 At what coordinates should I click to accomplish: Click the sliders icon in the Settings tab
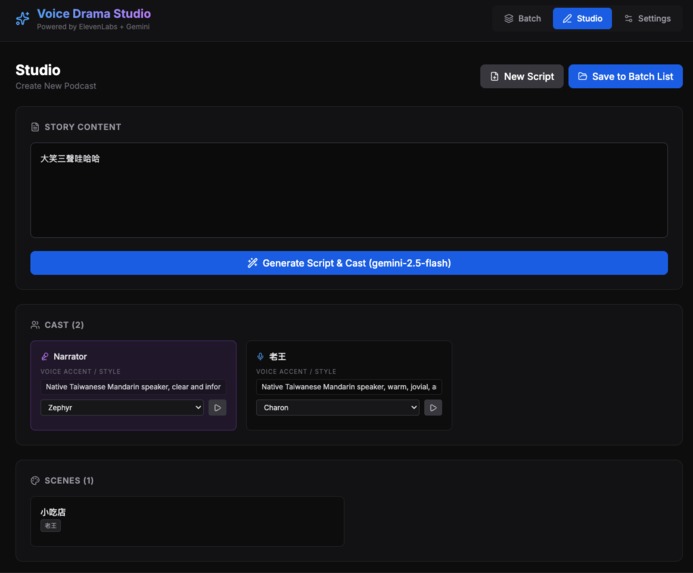tap(628, 19)
